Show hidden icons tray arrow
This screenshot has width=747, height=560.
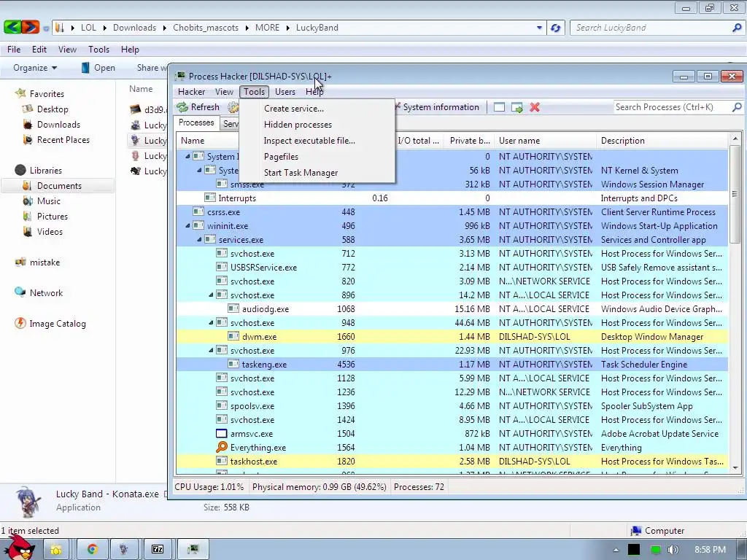pyautogui.click(x=616, y=550)
